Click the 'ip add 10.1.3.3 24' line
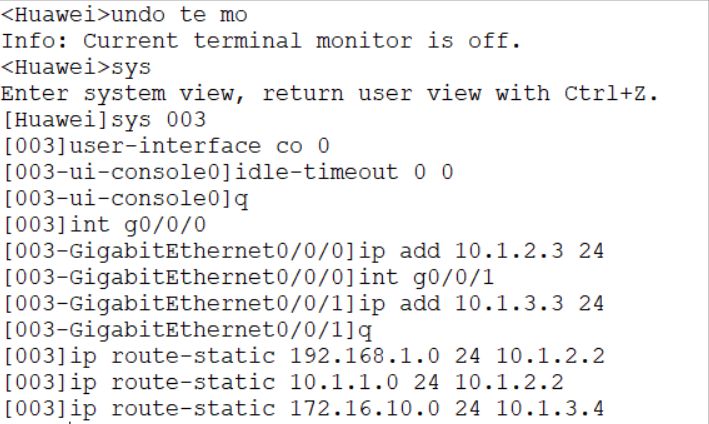The image size is (709, 424). [303, 304]
